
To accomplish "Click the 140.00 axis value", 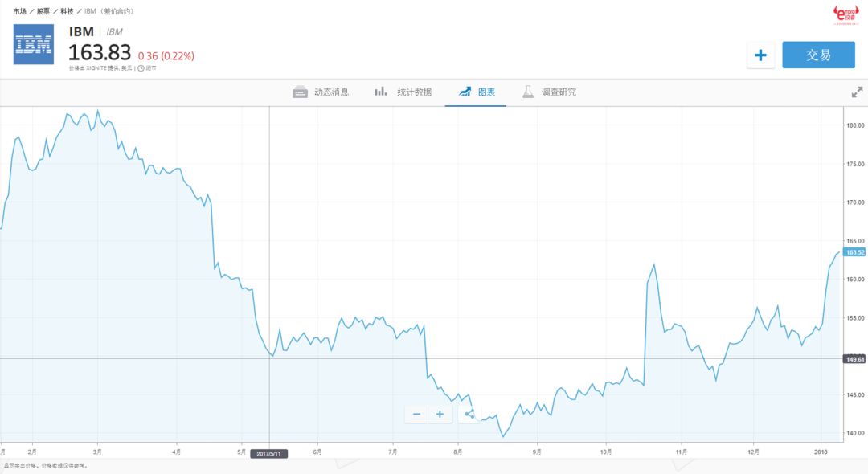I will click(x=855, y=434).
